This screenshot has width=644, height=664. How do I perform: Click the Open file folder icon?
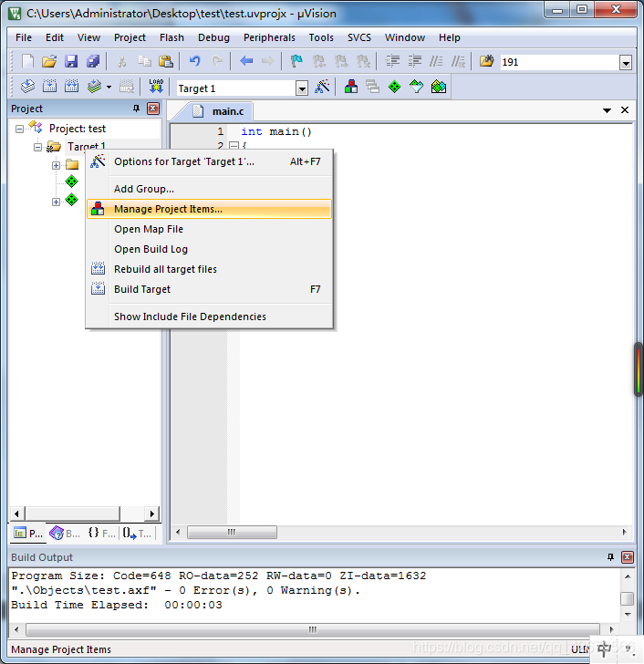click(49, 62)
